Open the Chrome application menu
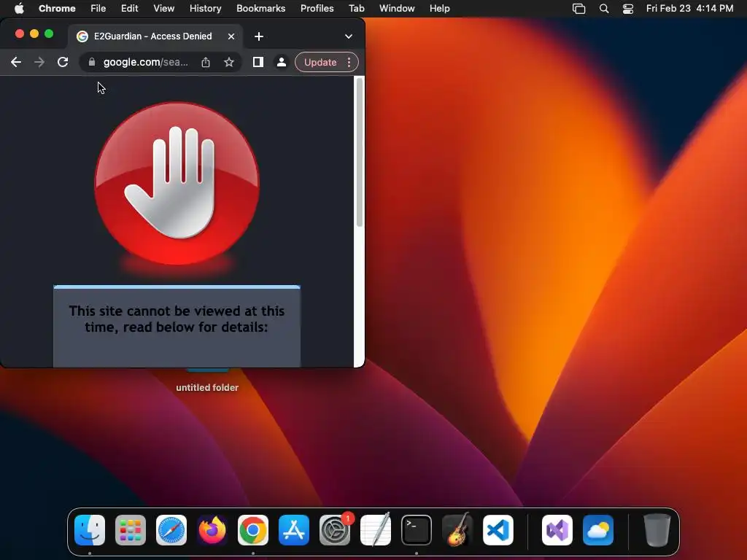 coord(57,9)
